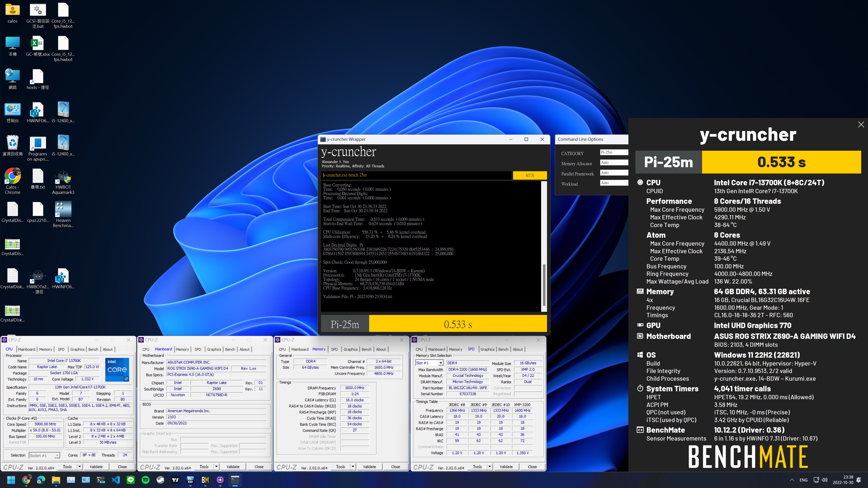Click Tools button in CPU-Z Memory window
The width and height of the screenshot is (868, 488).
tap(341, 467)
